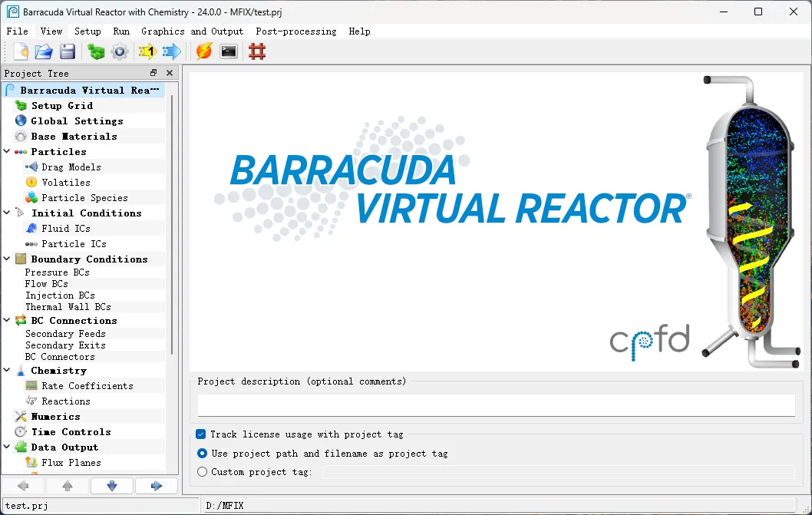The image size is (812, 515).
Task: Click the blue arrow run solver icon
Action: (x=171, y=51)
